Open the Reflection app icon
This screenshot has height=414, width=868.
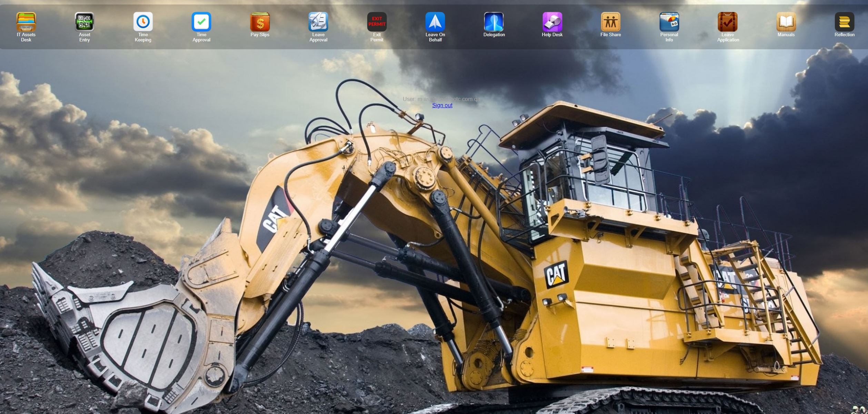pos(845,22)
